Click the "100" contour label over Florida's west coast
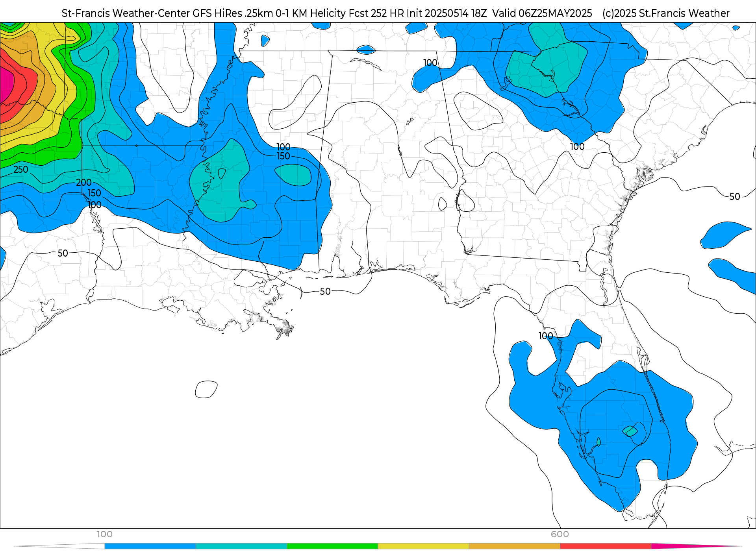Image resolution: width=756 pixels, height=551 pixels. coord(546,336)
